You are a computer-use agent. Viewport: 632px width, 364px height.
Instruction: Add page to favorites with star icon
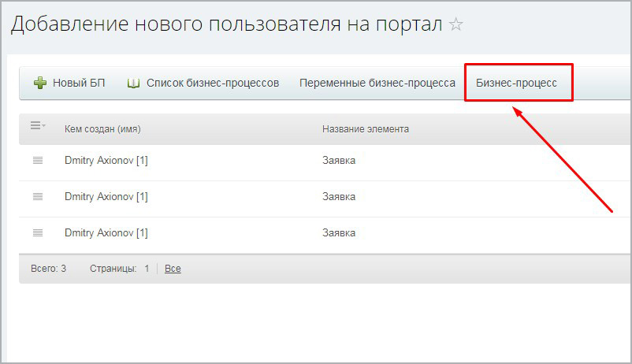(x=455, y=24)
